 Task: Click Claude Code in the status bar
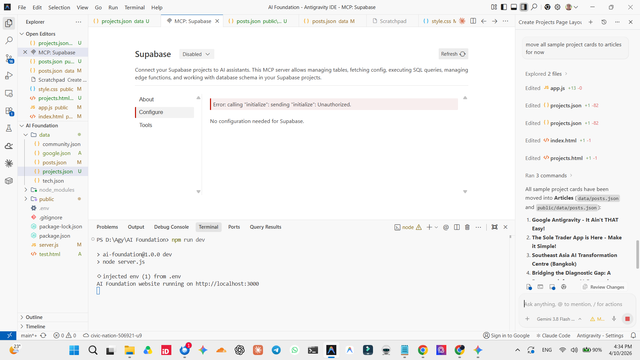553,336
